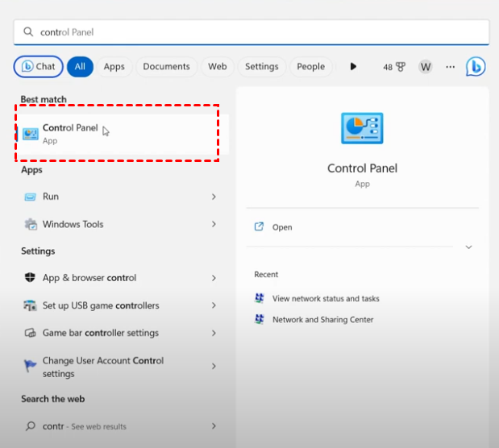This screenshot has width=499, height=448.
Task: Open Change User Account Control settings
Action: [123, 367]
